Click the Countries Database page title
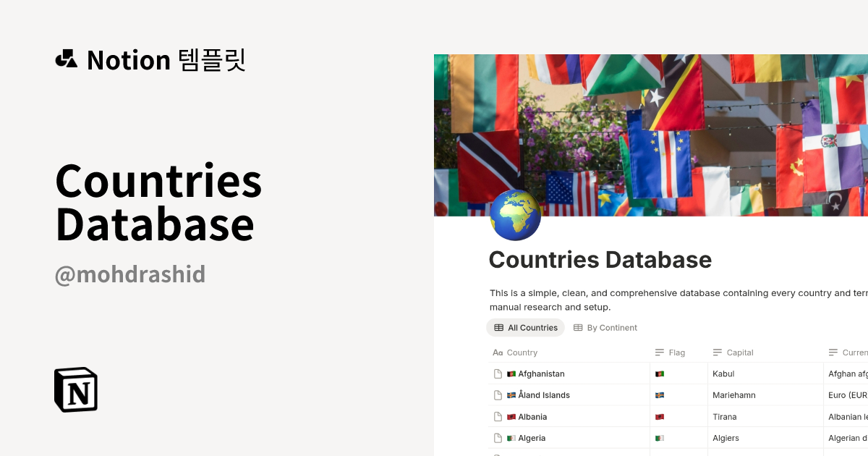 click(600, 260)
